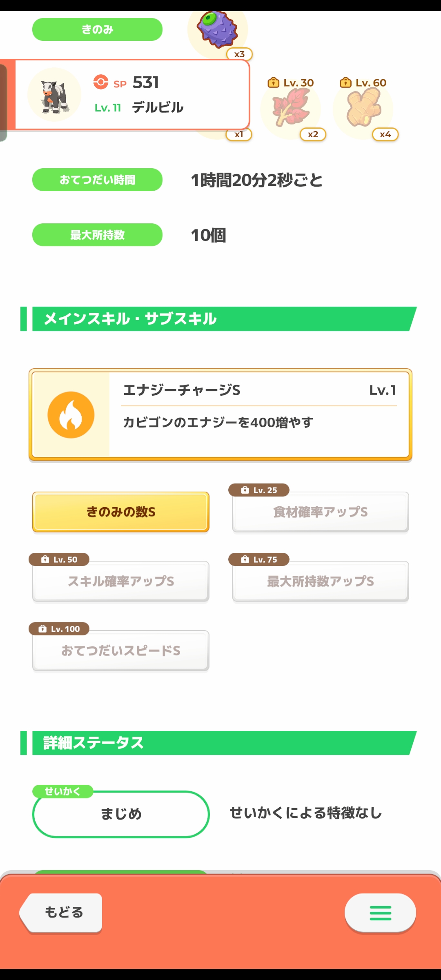Open the hamburger menu button
The height and width of the screenshot is (980, 441).
click(380, 913)
